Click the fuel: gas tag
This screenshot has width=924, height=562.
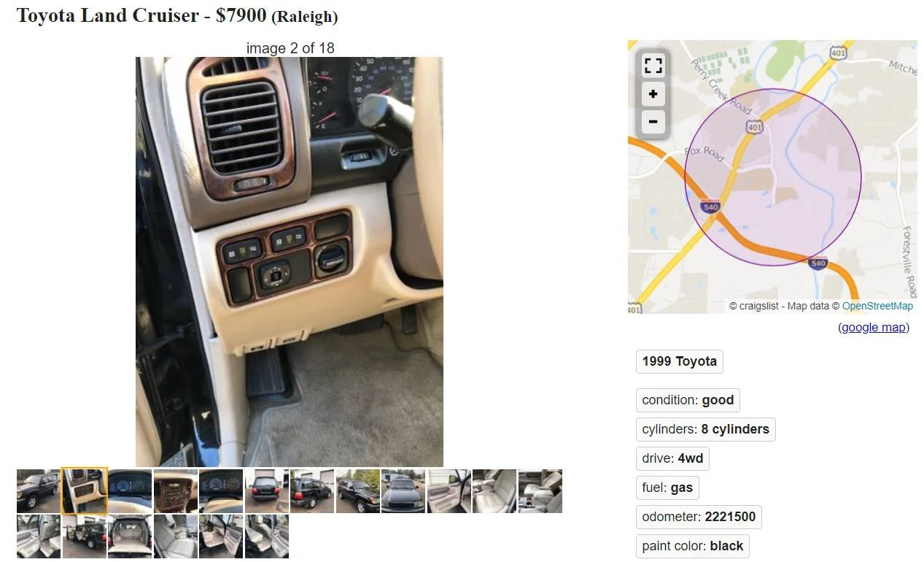click(667, 488)
